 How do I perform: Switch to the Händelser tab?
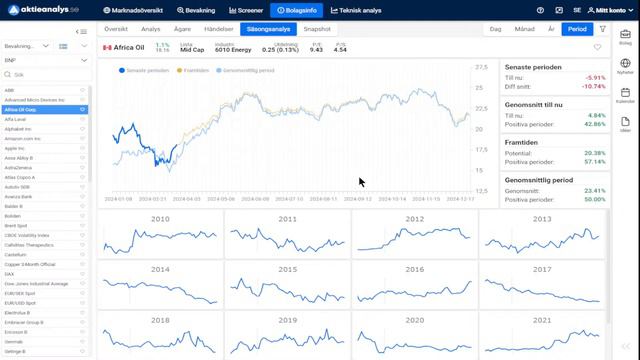[219, 29]
